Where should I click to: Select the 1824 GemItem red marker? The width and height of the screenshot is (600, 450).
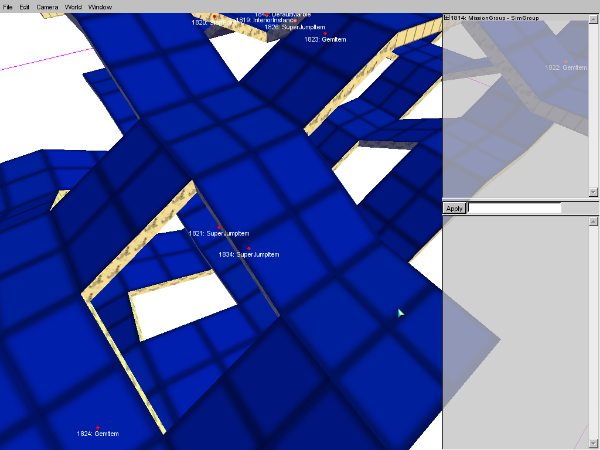tap(97, 427)
